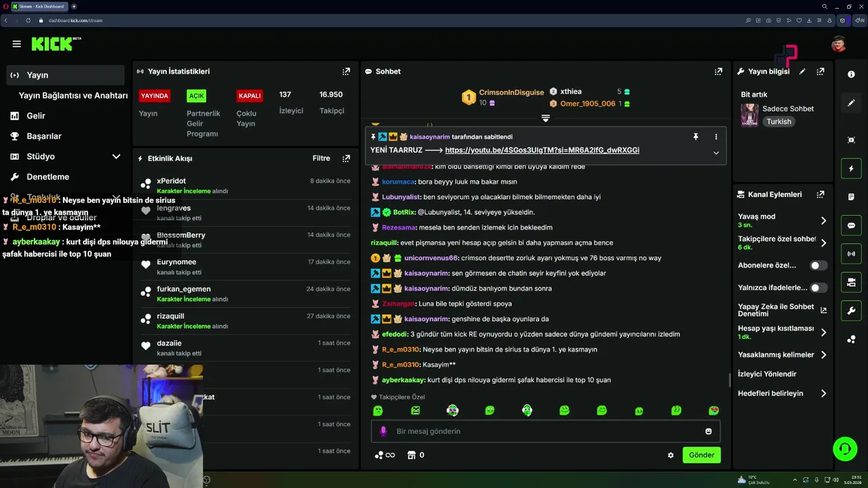Open Yasaklanmış kelimeler chevron
Image resolution: width=868 pixels, height=488 pixels.
(x=823, y=354)
